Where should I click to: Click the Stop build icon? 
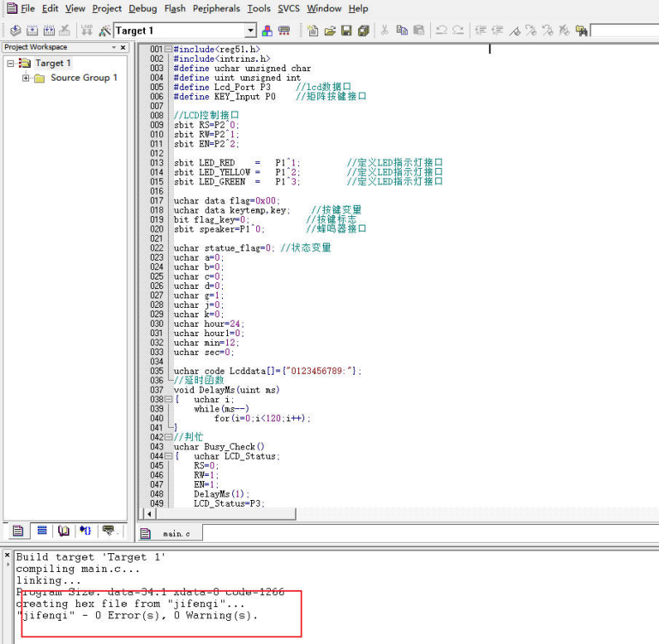point(65,30)
